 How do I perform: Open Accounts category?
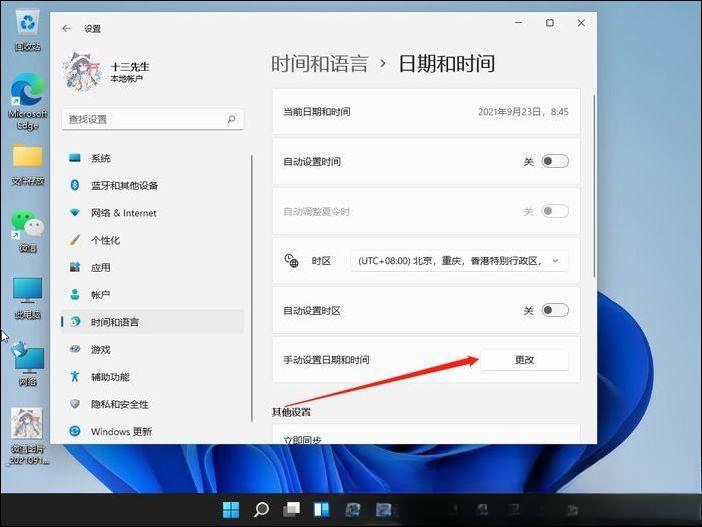tap(153, 295)
